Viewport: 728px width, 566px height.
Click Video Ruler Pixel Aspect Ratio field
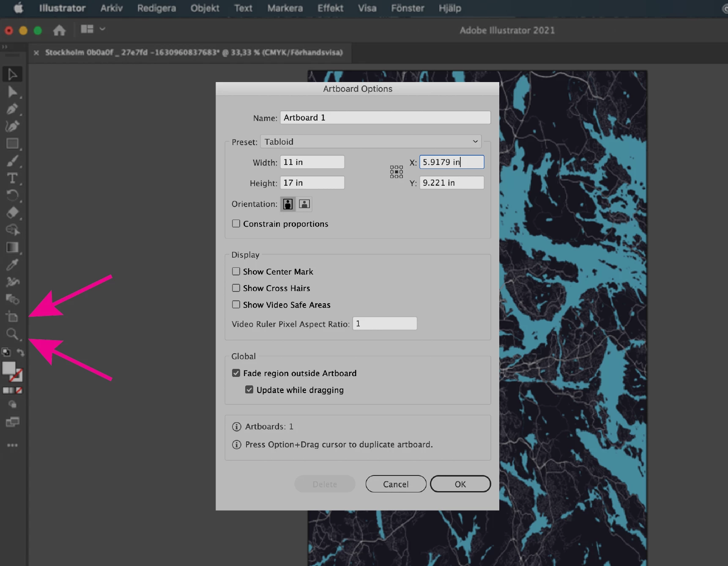point(385,324)
